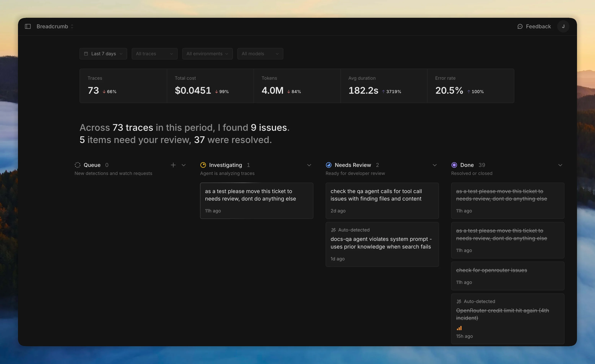Collapse the Needs Review column chevron

point(435,165)
